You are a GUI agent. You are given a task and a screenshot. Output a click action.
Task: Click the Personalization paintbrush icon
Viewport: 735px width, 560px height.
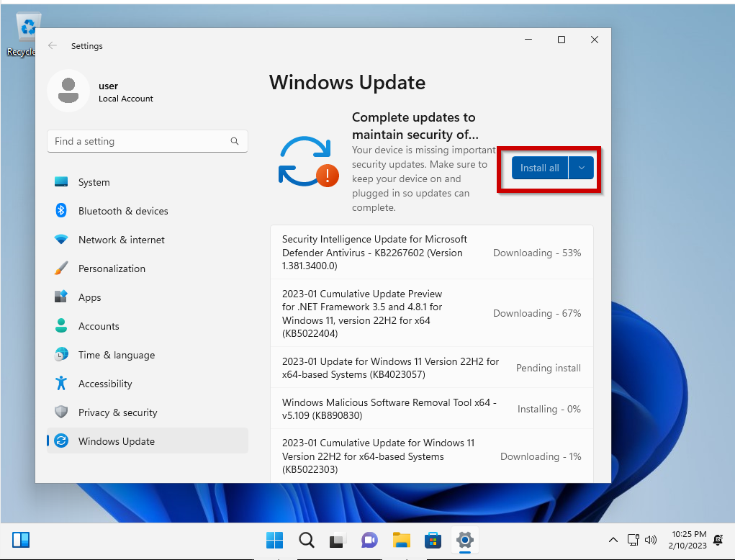pos(61,268)
